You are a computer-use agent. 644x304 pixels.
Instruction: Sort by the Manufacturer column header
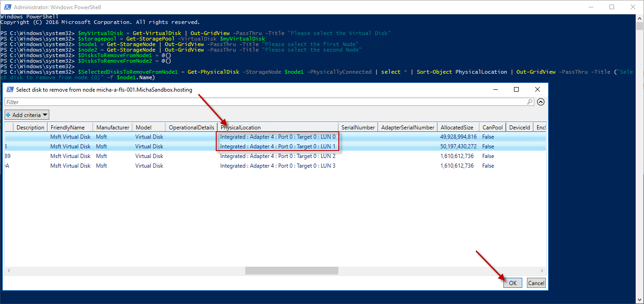tap(112, 128)
